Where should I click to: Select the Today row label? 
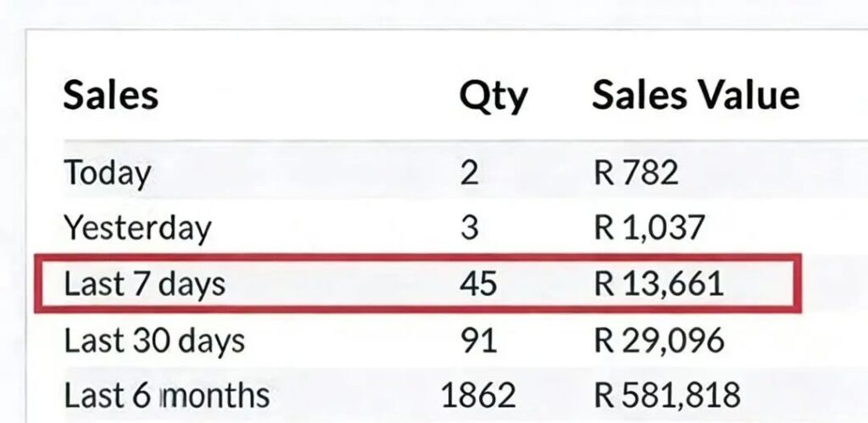(108, 173)
